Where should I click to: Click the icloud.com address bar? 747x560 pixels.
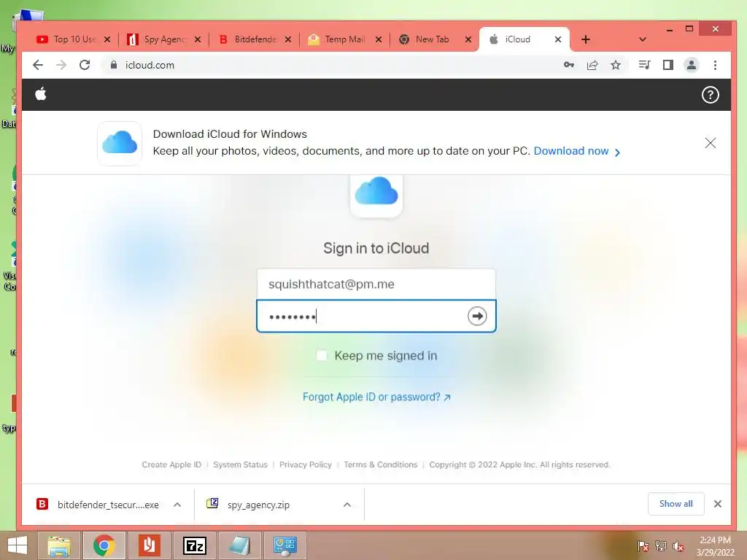pyautogui.click(x=329, y=65)
